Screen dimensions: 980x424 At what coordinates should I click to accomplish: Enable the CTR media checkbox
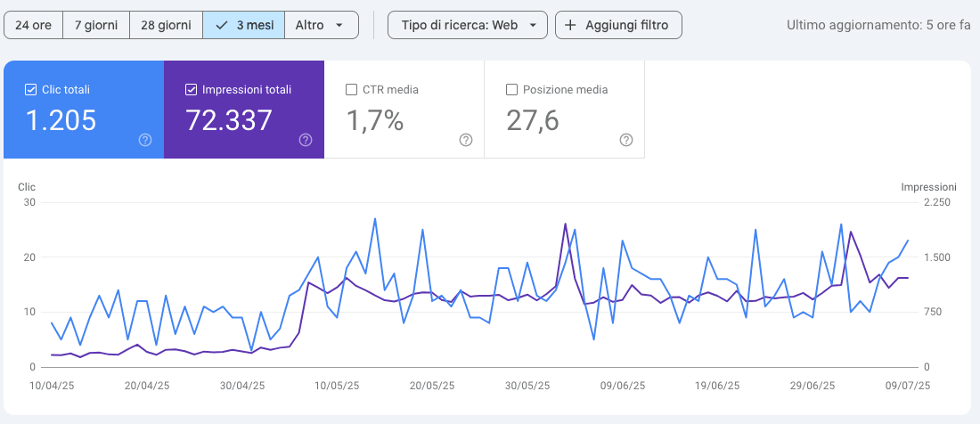tap(351, 89)
